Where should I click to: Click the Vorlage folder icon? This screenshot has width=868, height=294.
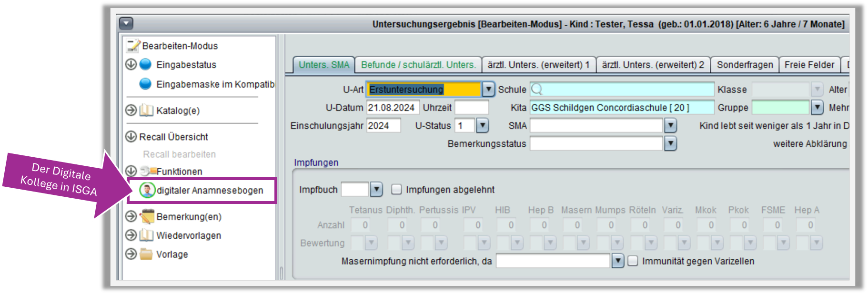pos(146,254)
